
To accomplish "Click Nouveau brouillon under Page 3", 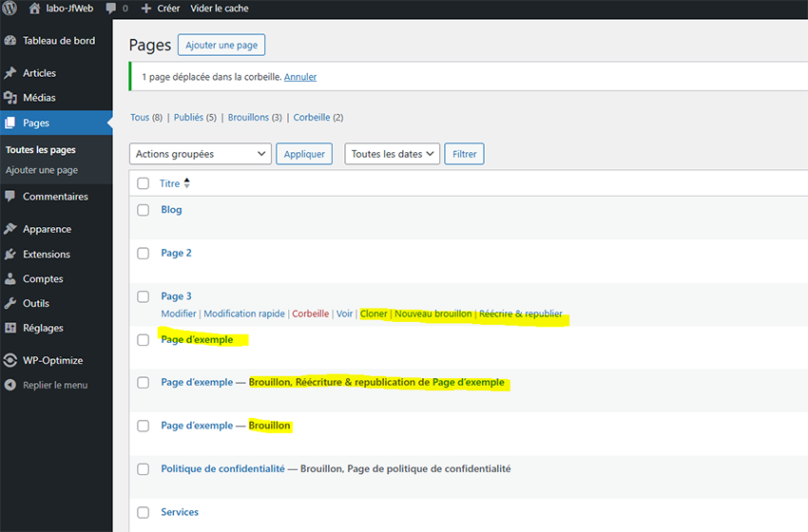I will 433,313.
